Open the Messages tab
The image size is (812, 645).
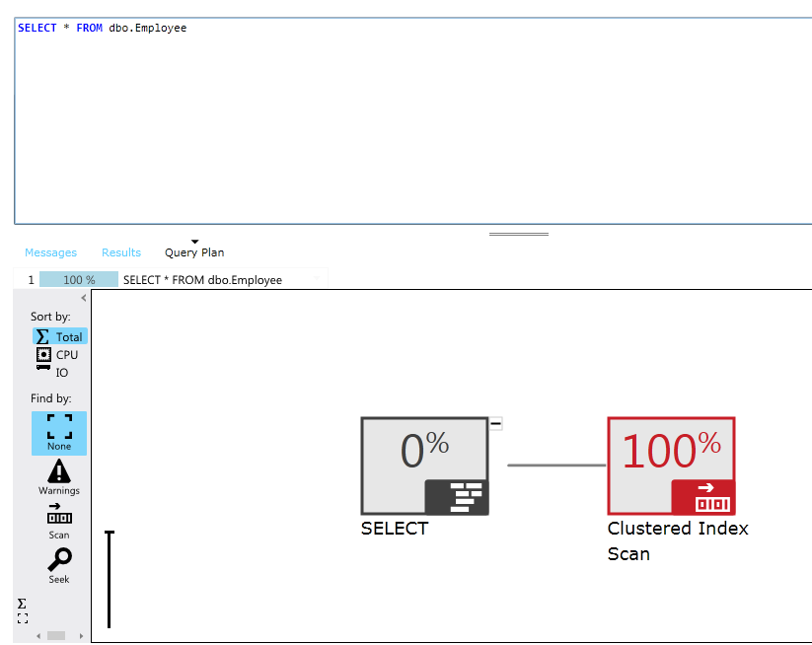point(50,252)
